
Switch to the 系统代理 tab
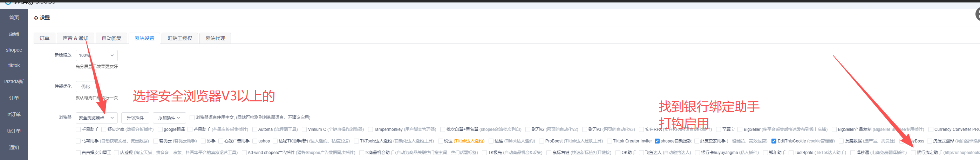[x=215, y=38]
